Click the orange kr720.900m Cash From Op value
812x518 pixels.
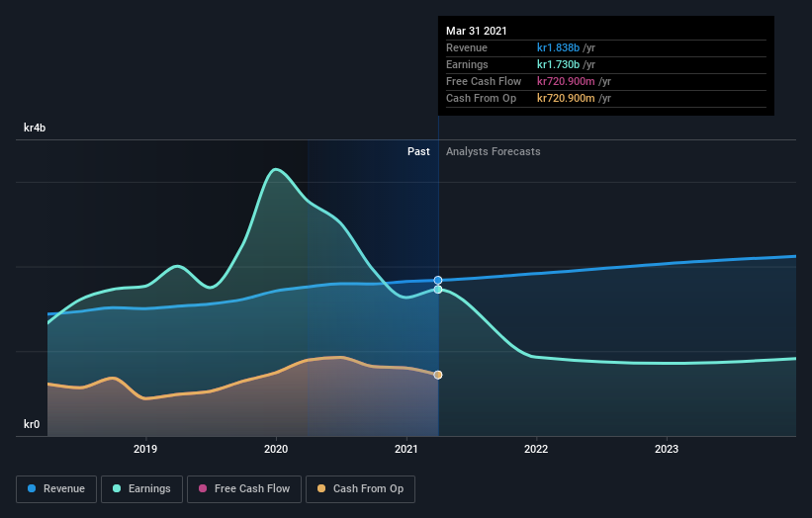click(x=566, y=98)
